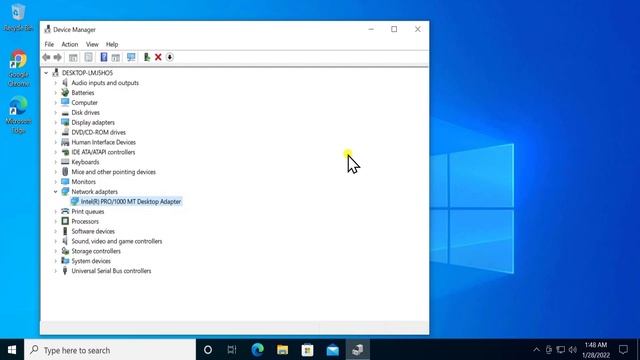Expand Audio inputs and outputs
The height and width of the screenshot is (360, 640).
pyautogui.click(x=56, y=83)
